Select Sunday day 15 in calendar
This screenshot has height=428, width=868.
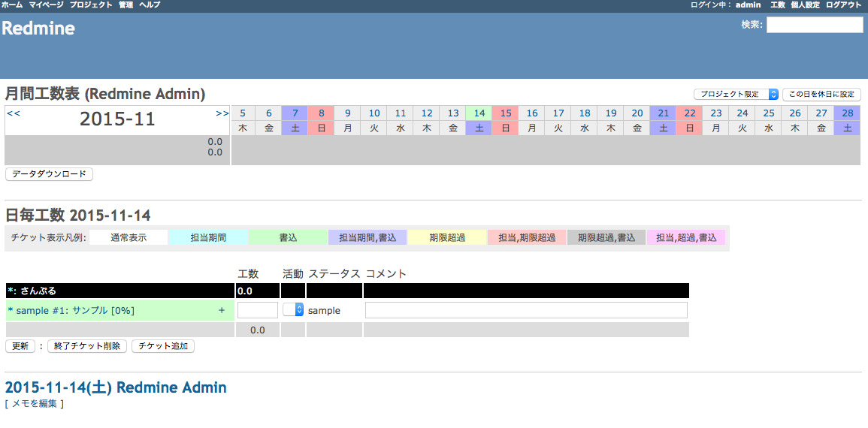[506, 113]
